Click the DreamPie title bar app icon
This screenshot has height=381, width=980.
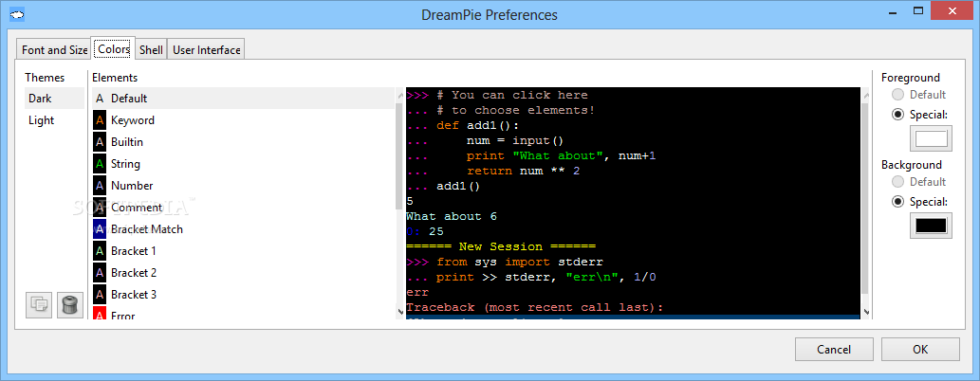[x=17, y=13]
